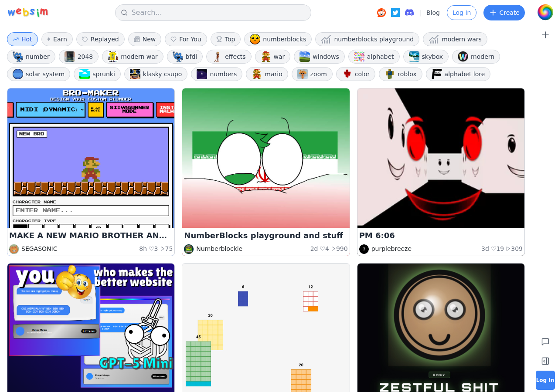The width and height of the screenshot is (558, 392).
Task: Open the chat bubble icon in sidebar
Action: [x=545, y=342]
